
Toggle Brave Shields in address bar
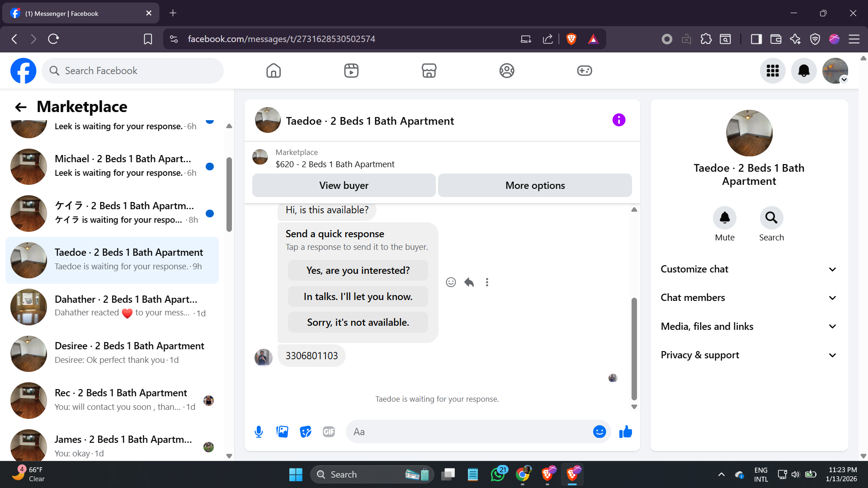571,39
